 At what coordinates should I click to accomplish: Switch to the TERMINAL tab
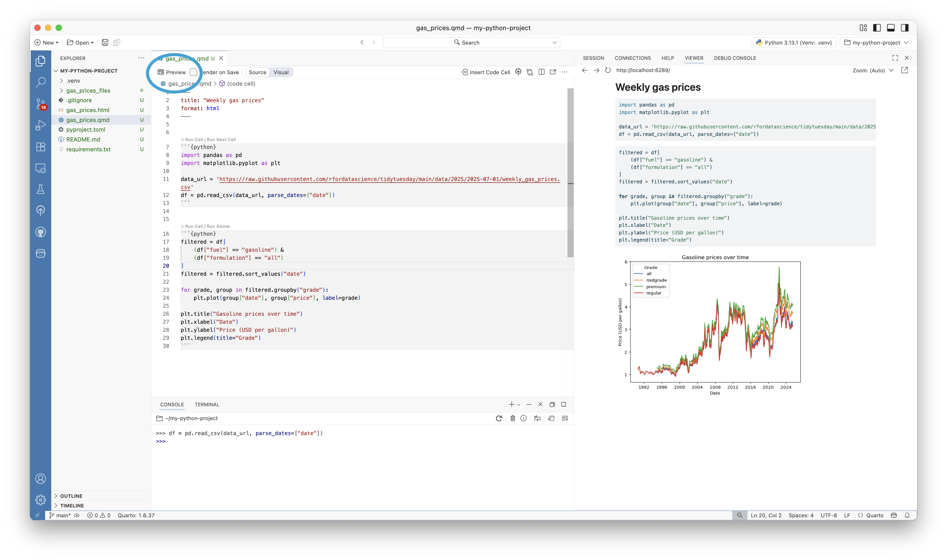pos(207,404)
